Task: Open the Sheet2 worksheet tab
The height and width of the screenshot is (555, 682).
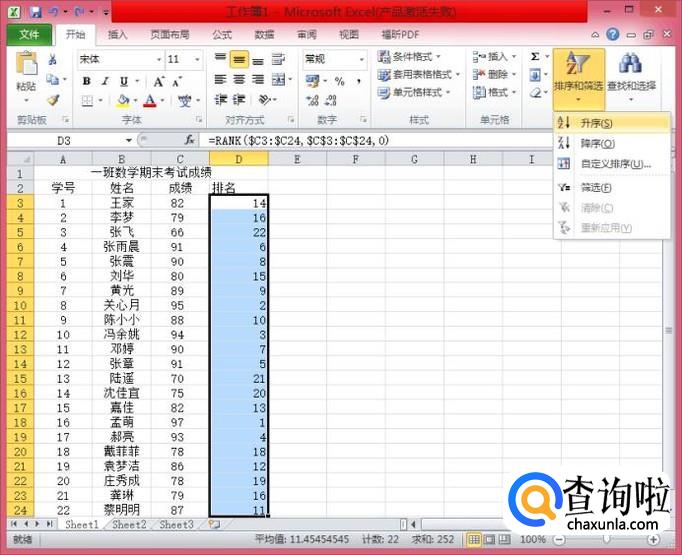Action: [x=129, y=525]
